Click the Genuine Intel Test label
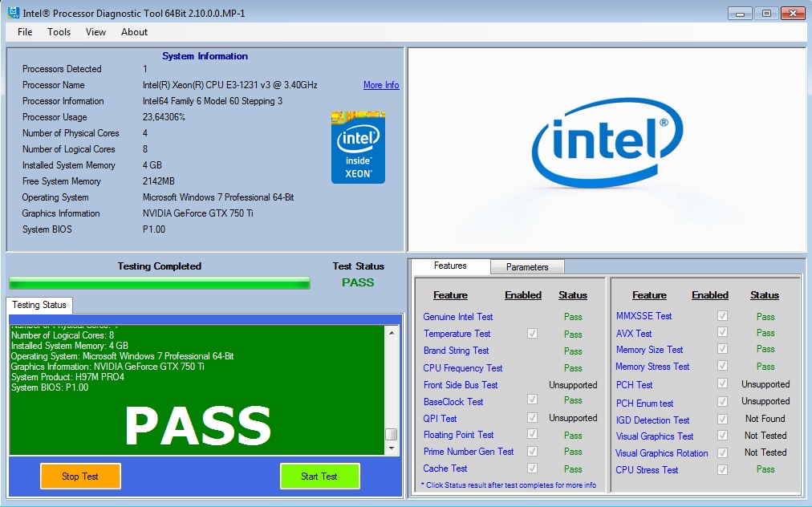This screenshot has height=507, width=812. click(458, 316)
